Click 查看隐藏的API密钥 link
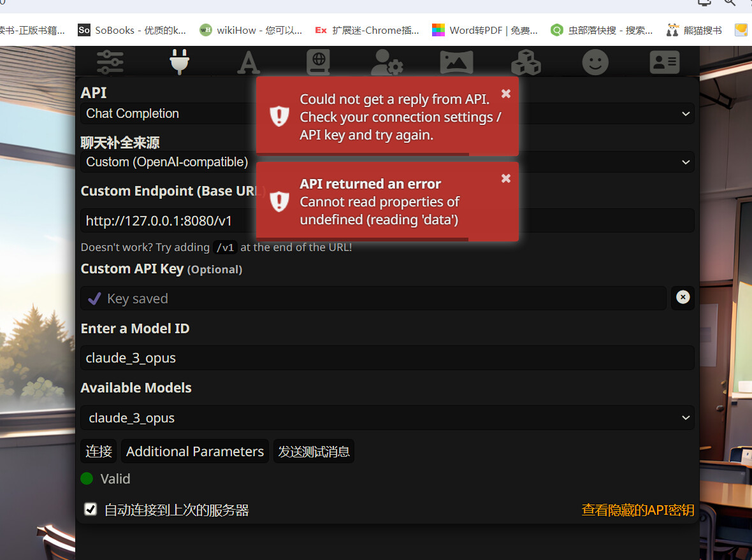This screenshot has width=752, height=560. (637, 510)
